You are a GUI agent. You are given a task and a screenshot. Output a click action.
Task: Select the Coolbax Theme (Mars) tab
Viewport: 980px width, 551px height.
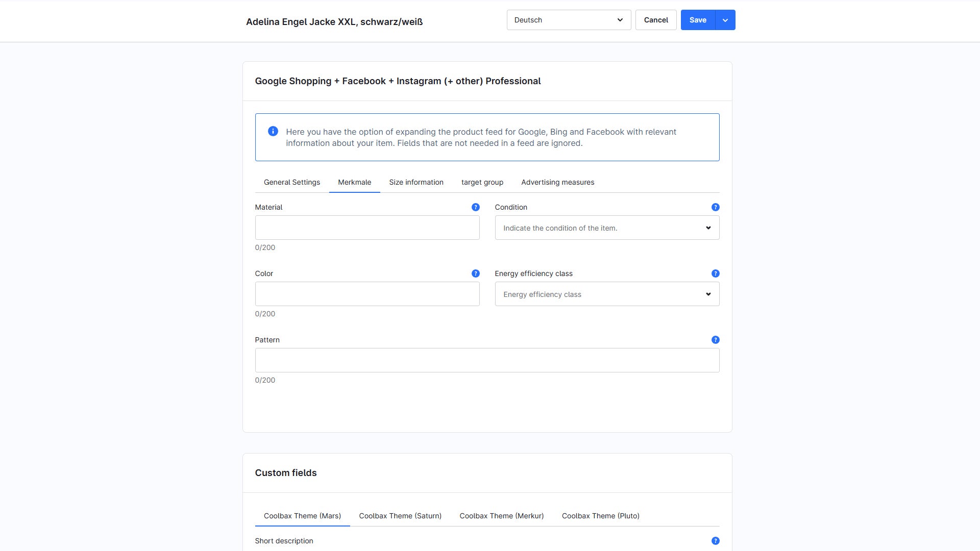(302, 516)
